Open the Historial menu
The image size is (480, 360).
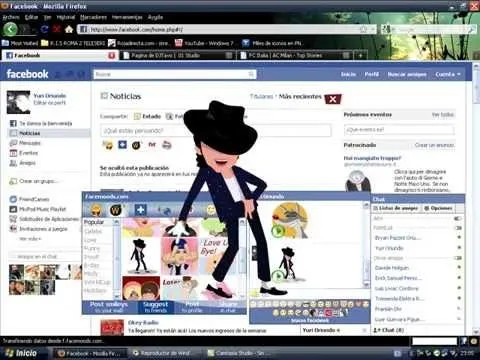pos(66,17)
